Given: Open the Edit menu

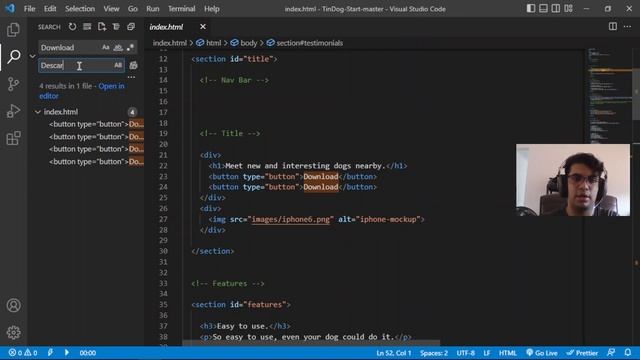Looking at the screenshot, I should (50, 9).
